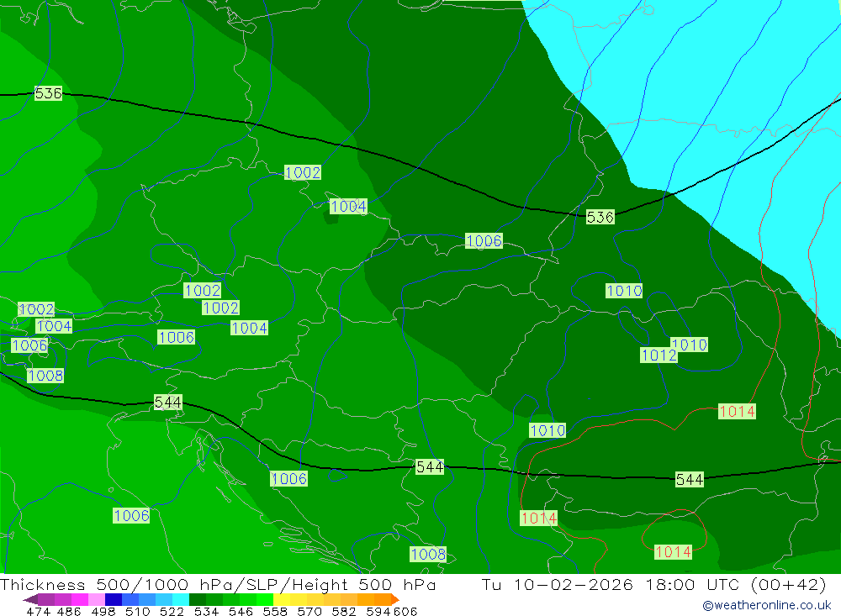Pick the cyan swatch in the color scale

[181, 599]
